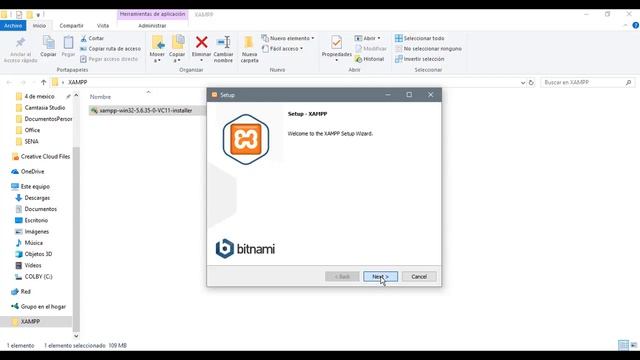Open Documentos in the sidebar
The width and height of the screenshot is (640, 360).
[40, 209]
